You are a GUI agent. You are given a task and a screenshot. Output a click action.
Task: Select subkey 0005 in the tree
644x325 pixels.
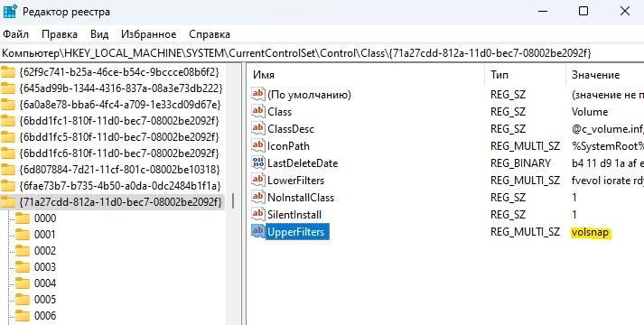coord(45,300)
